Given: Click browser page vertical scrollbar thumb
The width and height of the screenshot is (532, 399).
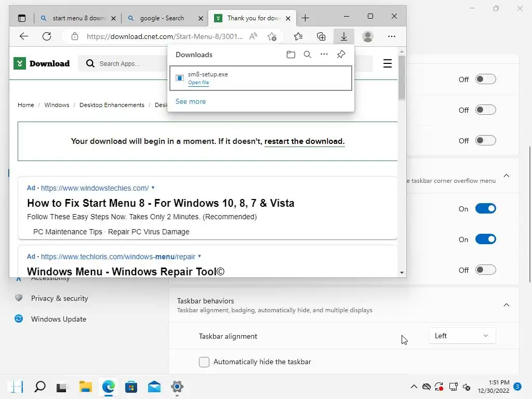Looking at the screenshot, I should (402, 78).
